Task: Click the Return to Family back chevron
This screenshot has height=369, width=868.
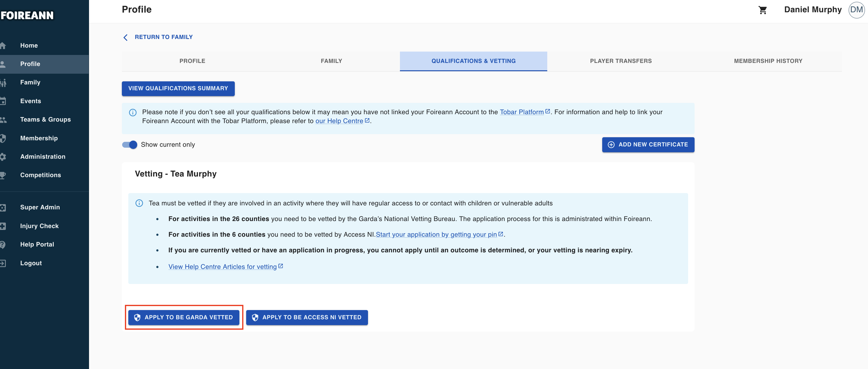Action: (x=126, y=37)
